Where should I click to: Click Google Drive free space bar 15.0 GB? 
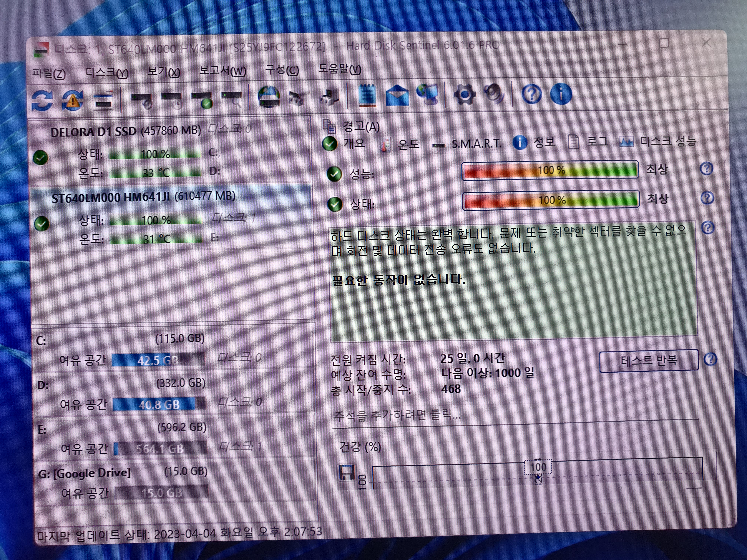(x=161, y=493)
